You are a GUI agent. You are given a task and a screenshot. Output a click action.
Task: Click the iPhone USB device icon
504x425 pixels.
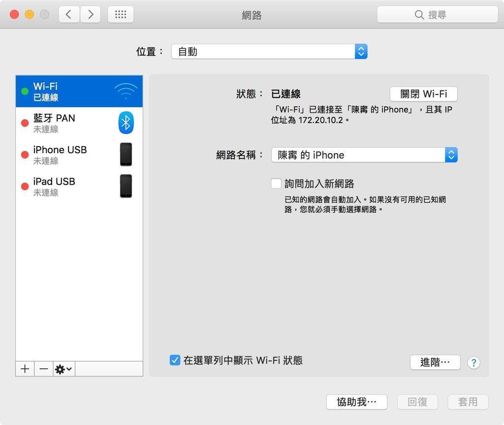pyautogui.click(x=126, y=155)
